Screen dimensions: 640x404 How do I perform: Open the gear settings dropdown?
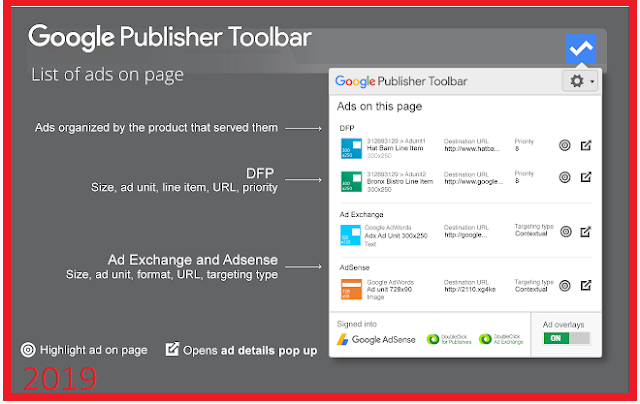[x=580, y=81]
